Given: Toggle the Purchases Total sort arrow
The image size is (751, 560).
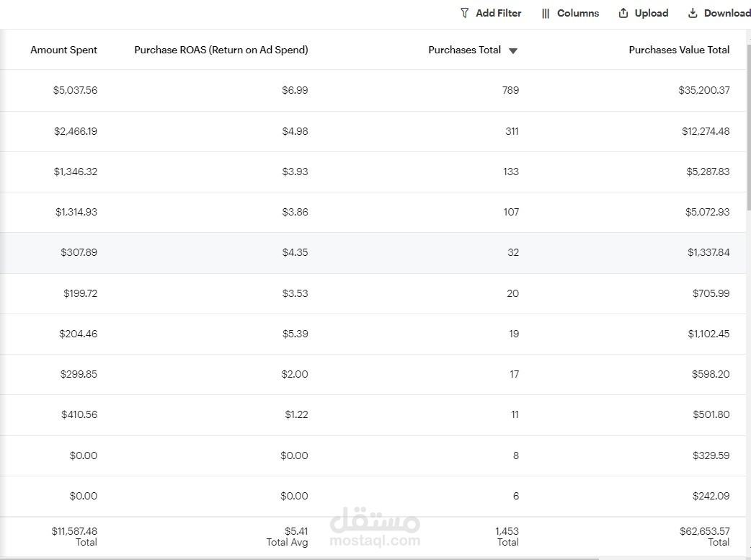Looking at the screenshot, I should tap(513, 50).
